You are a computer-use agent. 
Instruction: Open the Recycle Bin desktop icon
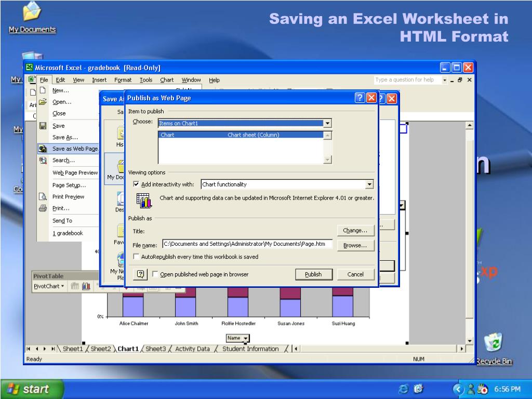coord(494,348)
